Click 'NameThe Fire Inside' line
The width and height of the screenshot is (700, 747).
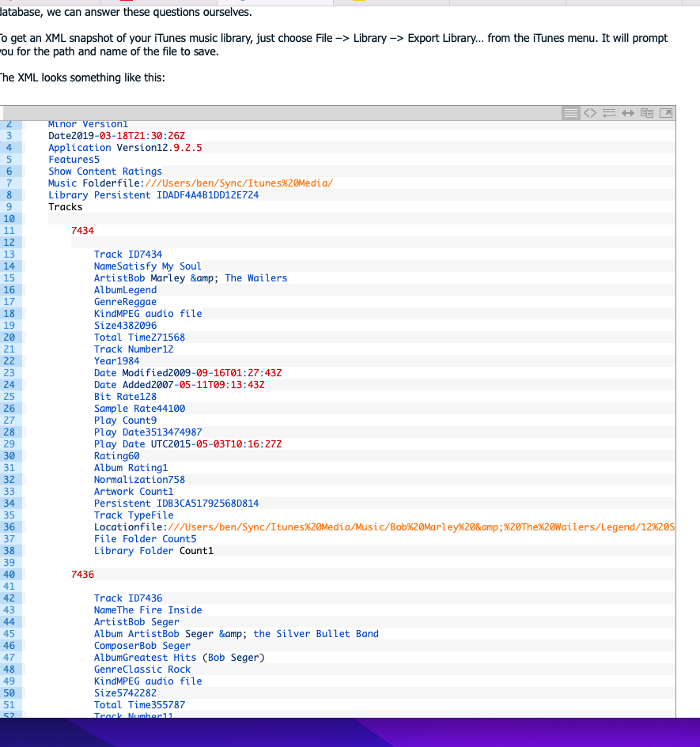(148, 610)
